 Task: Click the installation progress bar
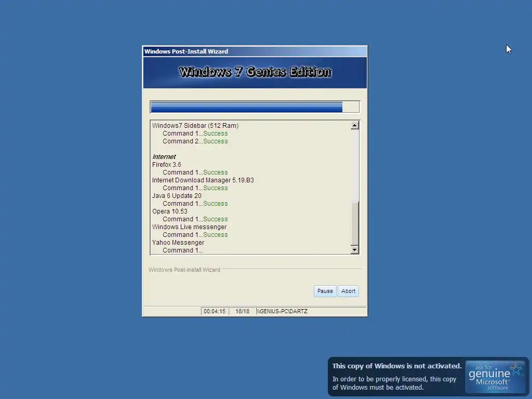pos(255,107)
